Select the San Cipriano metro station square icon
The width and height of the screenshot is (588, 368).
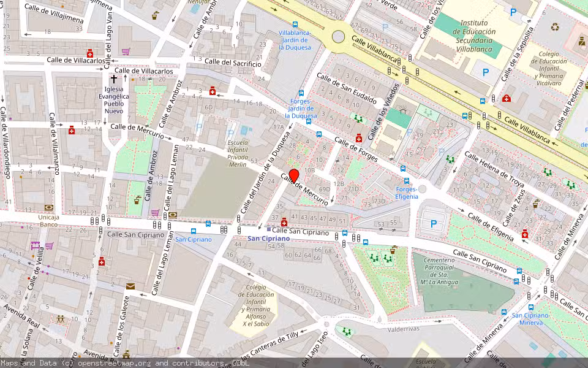[268, 229]
